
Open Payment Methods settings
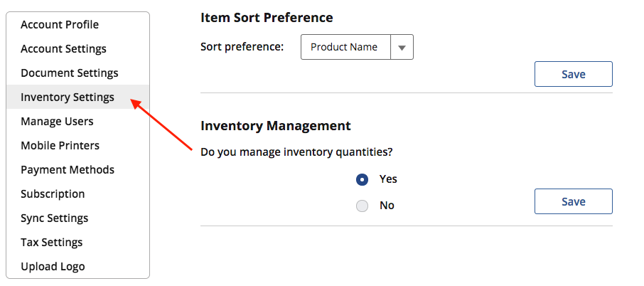[68, 170]
